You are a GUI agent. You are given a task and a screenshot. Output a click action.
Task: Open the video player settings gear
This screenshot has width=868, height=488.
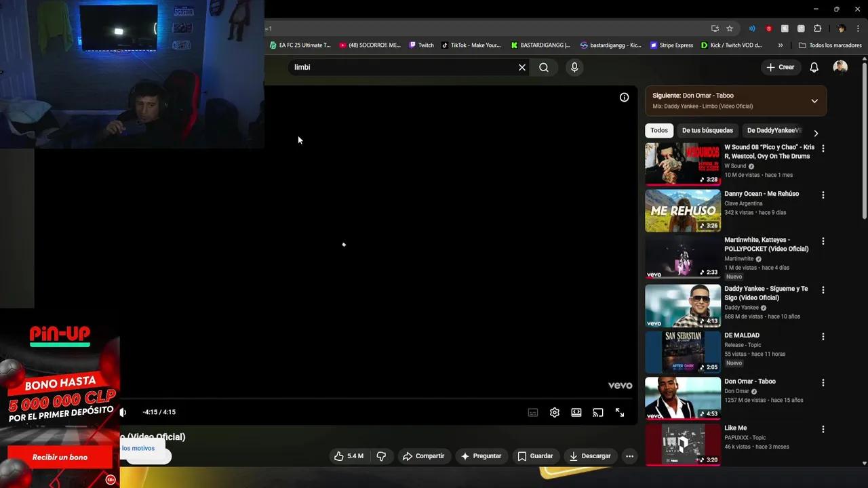point(554,412)
